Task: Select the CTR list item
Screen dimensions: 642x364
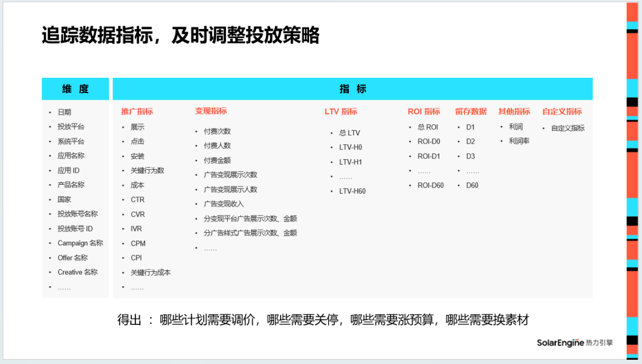Action: [137, 199]
